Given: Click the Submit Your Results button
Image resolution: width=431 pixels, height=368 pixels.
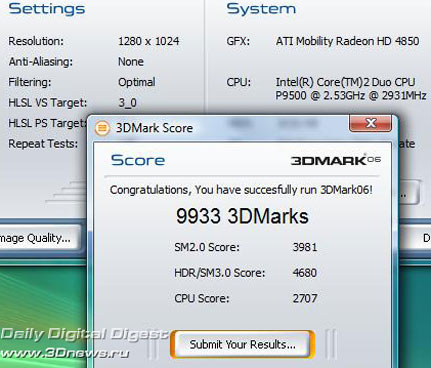Looking at the screenshot, I should tap(242, 344).
